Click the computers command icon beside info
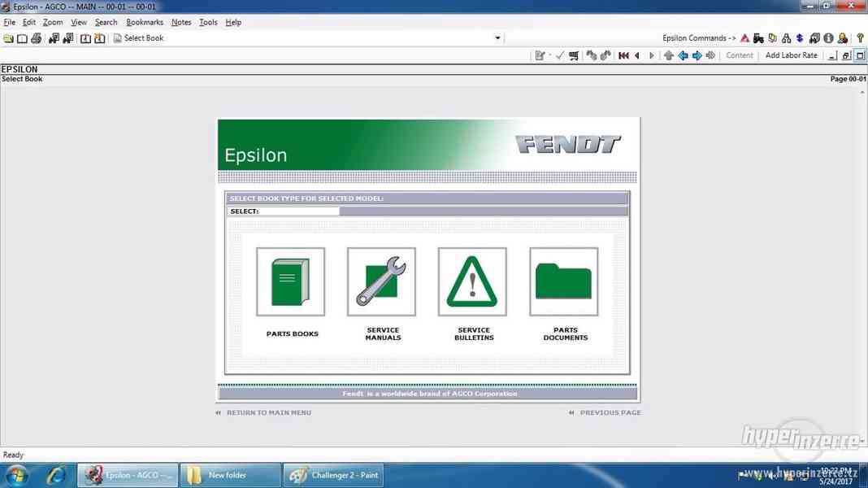The image size is (868, 488). (814, 38)
